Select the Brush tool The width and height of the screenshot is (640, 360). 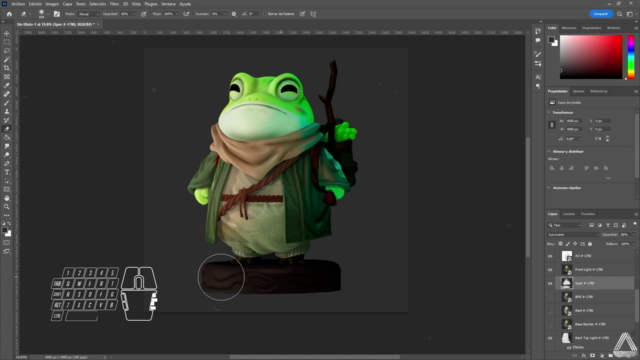(7, 103)
